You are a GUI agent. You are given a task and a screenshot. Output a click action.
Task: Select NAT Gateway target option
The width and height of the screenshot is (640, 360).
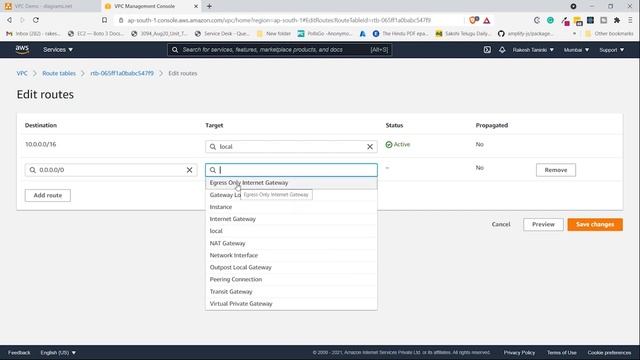click(291, 243)
